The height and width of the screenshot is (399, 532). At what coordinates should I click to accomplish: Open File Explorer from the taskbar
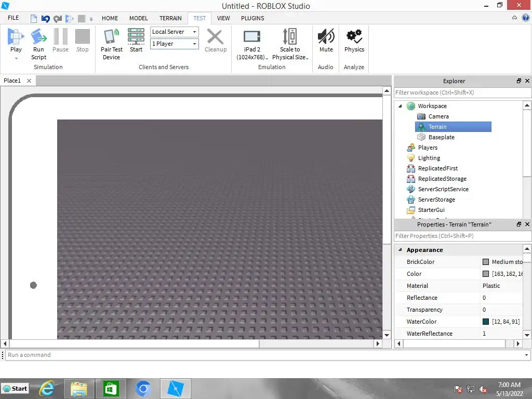click(x=79, y=389)
